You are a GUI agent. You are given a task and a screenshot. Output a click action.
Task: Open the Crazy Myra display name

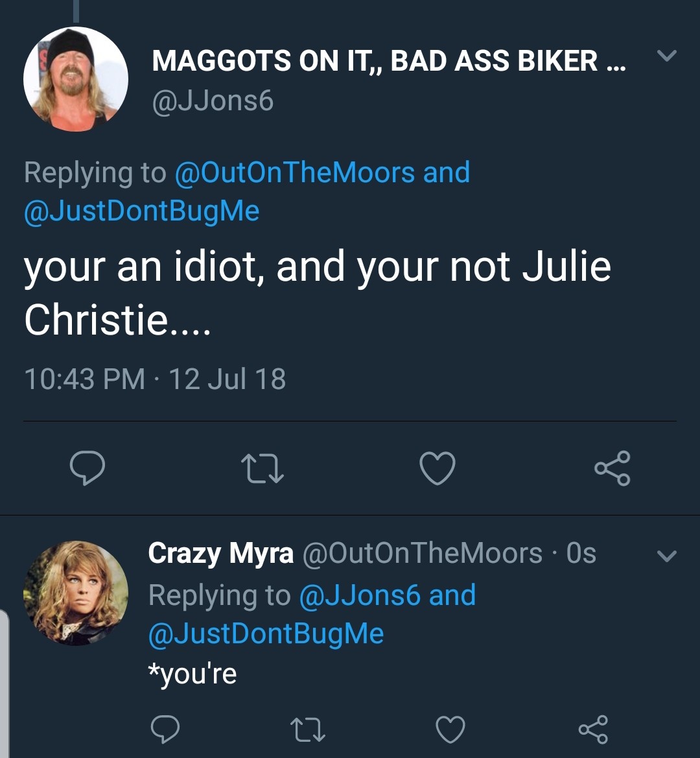point(220,554)
